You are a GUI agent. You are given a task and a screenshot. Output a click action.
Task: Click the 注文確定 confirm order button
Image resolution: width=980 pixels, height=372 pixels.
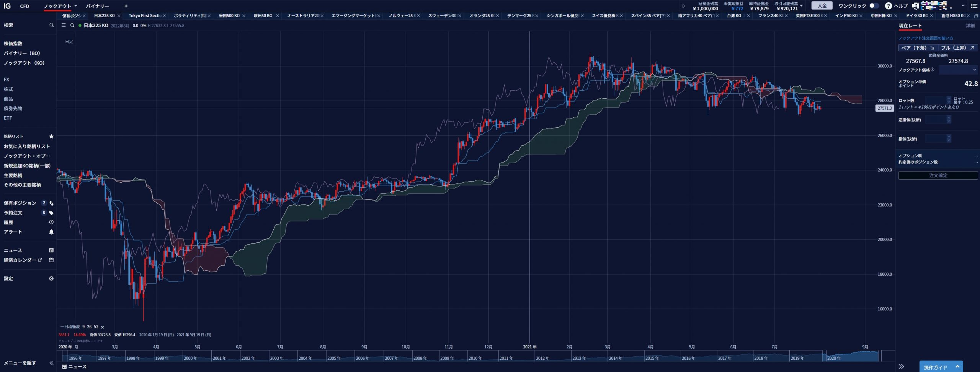pyautogui.click(x=938, y=175)
